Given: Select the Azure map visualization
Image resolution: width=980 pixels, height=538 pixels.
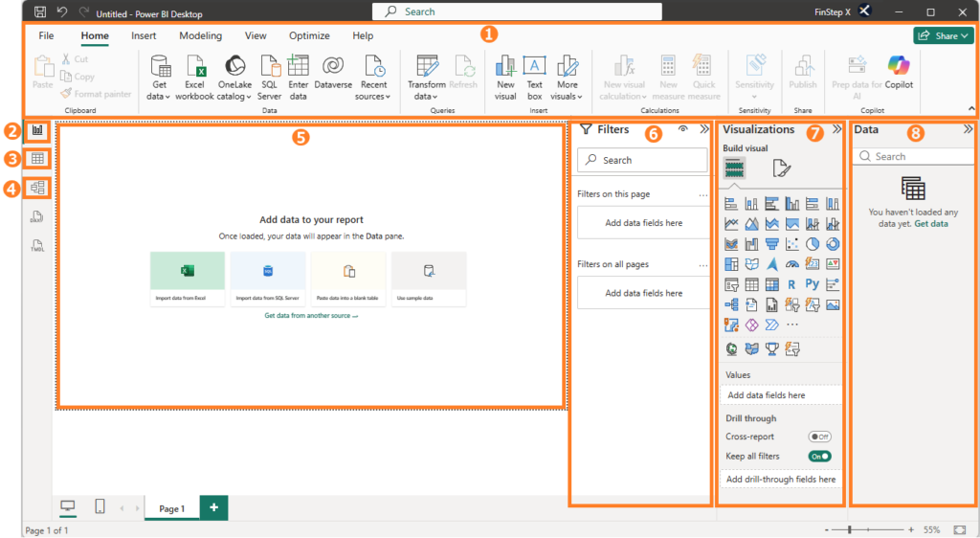Looking at the screenshot, I should [772, 264].
